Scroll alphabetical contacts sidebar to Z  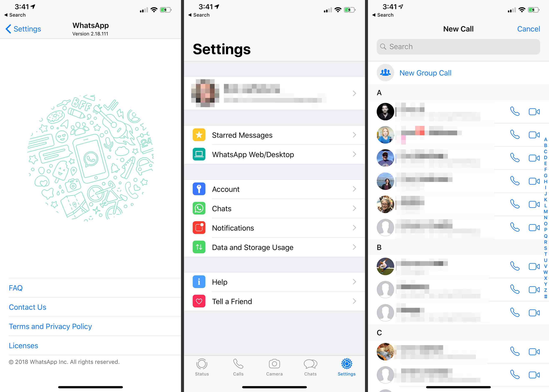tap(545, 290)
